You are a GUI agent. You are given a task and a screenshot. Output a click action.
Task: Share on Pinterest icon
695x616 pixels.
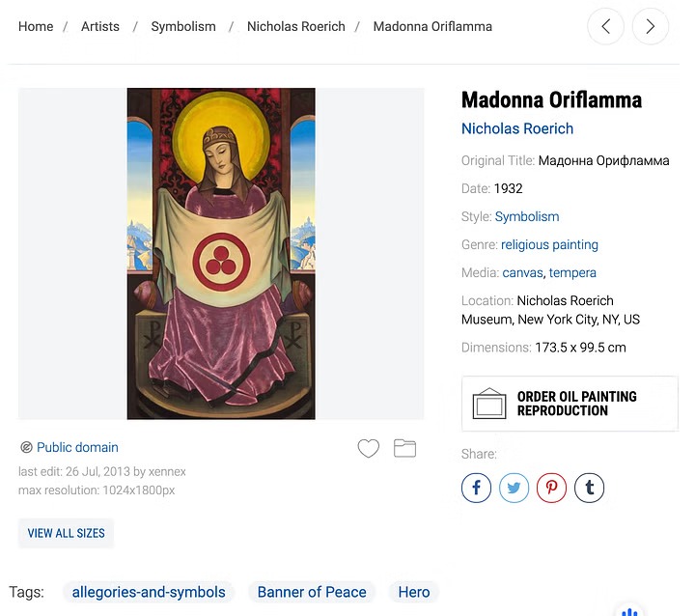[551, 488]
